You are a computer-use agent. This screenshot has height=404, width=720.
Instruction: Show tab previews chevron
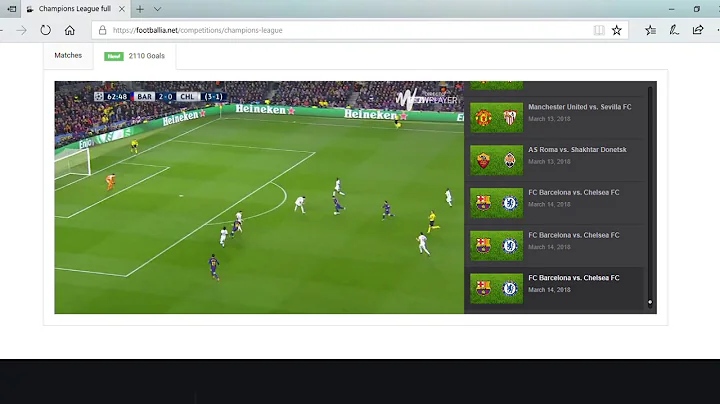(x=157, y=9)
